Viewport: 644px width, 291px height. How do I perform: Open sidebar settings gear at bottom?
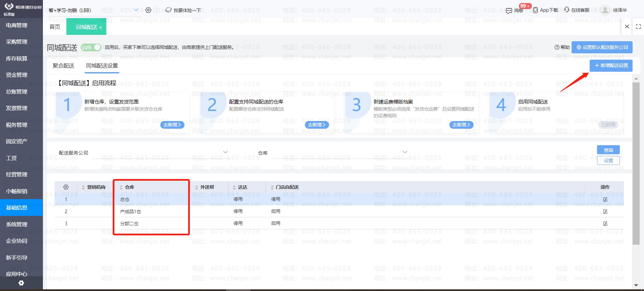(21, 283)
